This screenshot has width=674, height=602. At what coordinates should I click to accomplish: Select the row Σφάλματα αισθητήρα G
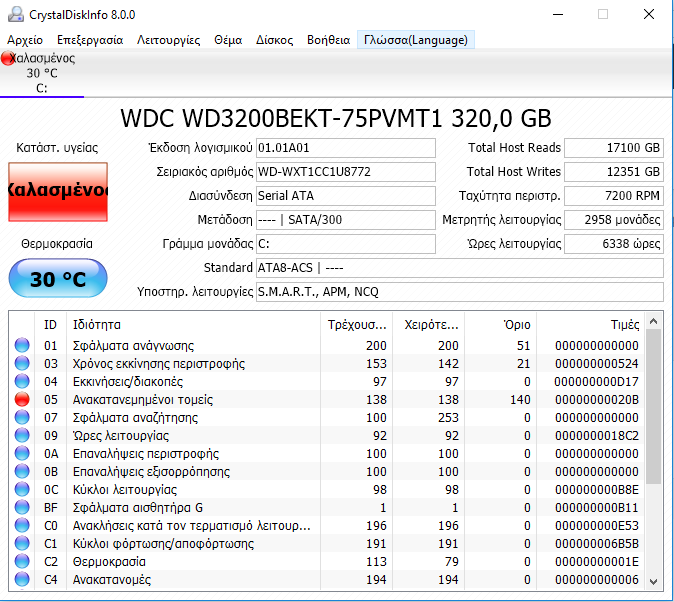pyautogui.click(x=327, y=508)
